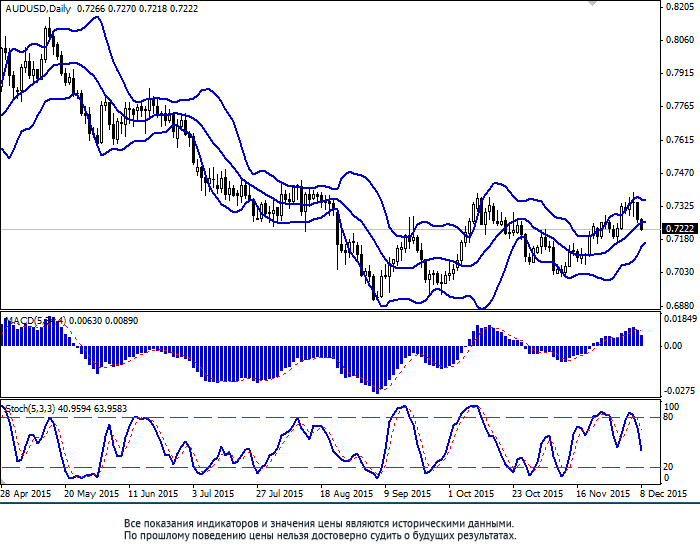Click the 0.8060 price axis label
The height and width of the screenshot is (552, 700).
point(679,40)
